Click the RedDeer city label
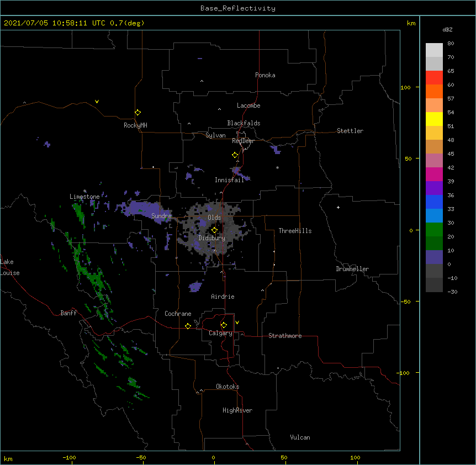 click(243, 141)
